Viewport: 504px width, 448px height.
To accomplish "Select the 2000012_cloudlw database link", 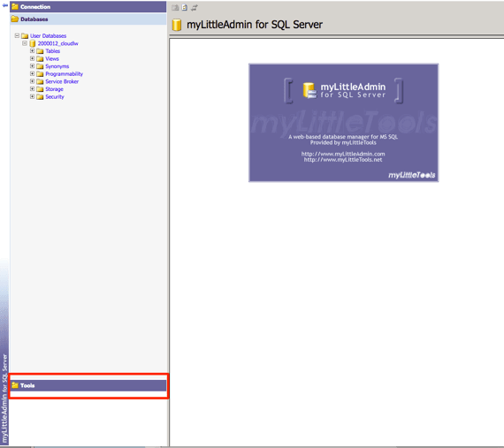I will tap(57, 43).
